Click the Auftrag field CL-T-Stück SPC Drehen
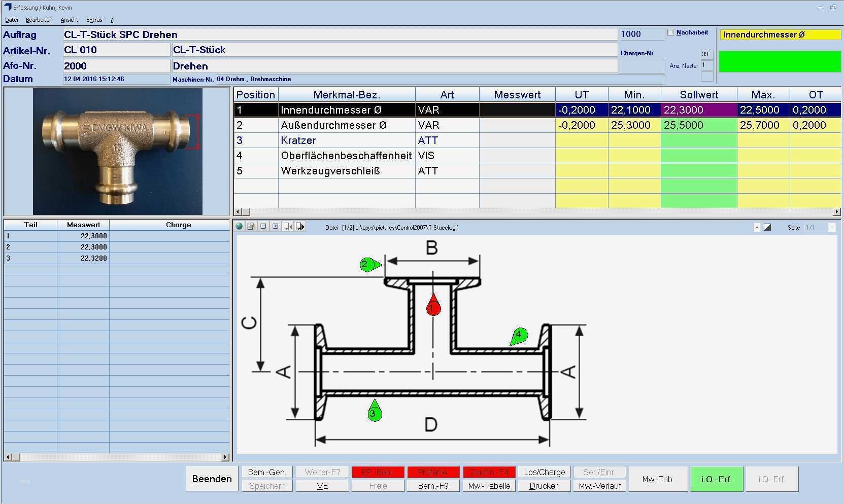844x504 pixels. point(340,34)
